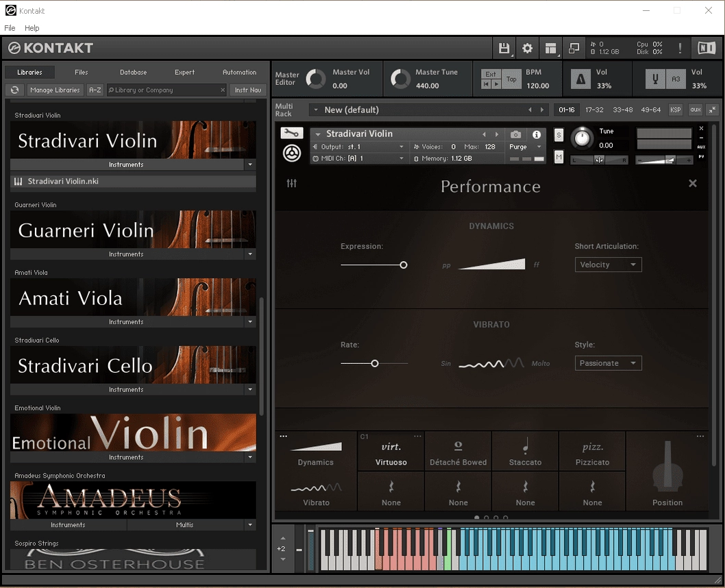Toggle minimized view icon in header
Viewport: 725px width, 588px height.
574,48
